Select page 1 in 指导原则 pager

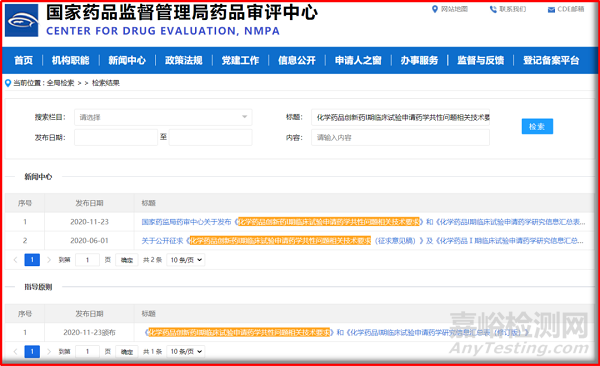point(32,351)
